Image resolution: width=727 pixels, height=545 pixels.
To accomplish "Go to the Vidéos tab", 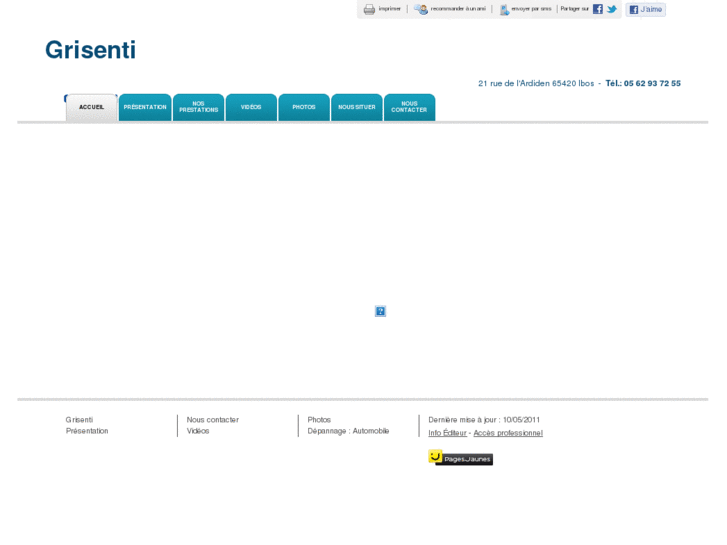I will tap(251, 108).
